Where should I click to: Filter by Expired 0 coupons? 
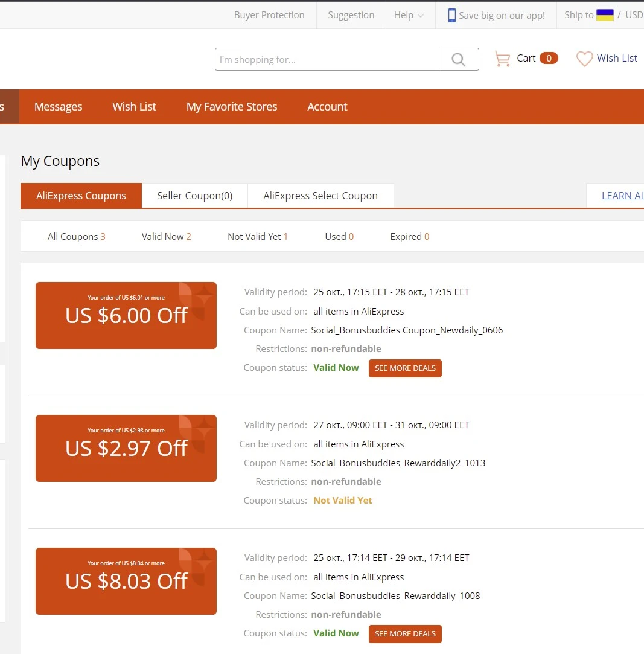pyautogui.click(x=410, y=237)
